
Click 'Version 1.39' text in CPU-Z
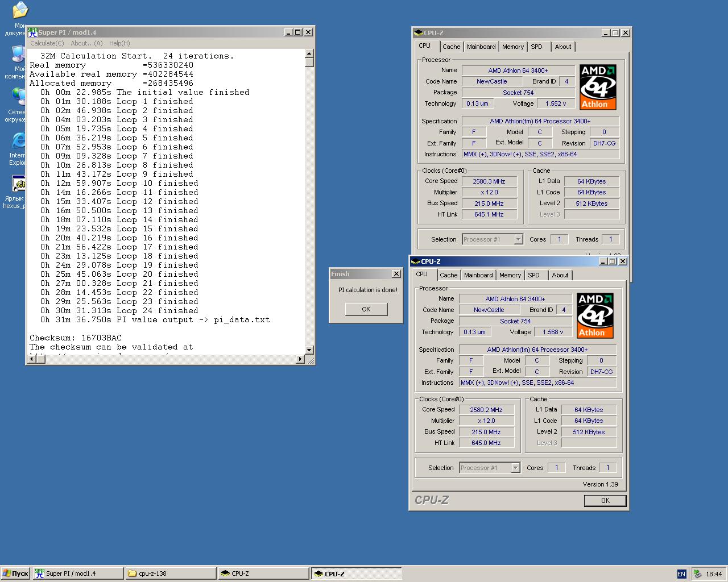(x=600, y=484)
